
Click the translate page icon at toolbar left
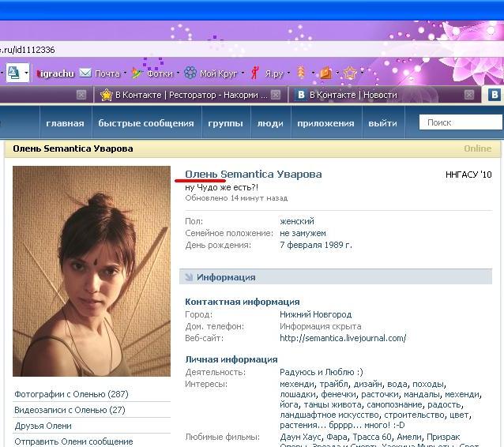pos(14,73)
